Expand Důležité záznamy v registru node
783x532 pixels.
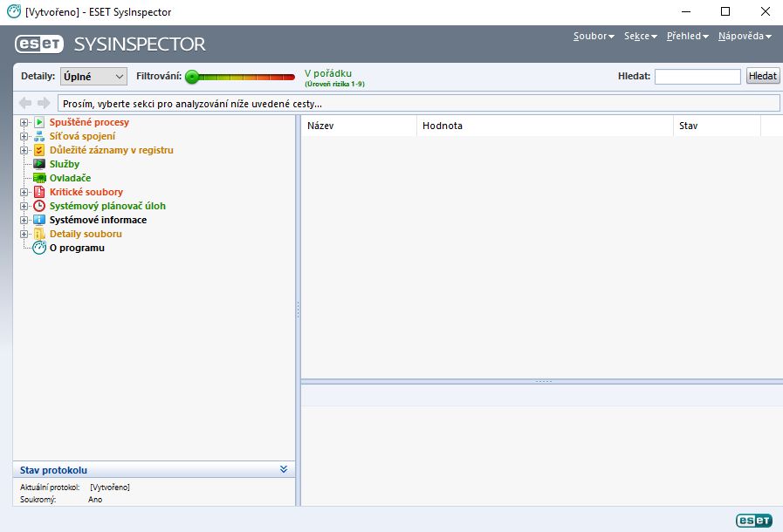24,150
